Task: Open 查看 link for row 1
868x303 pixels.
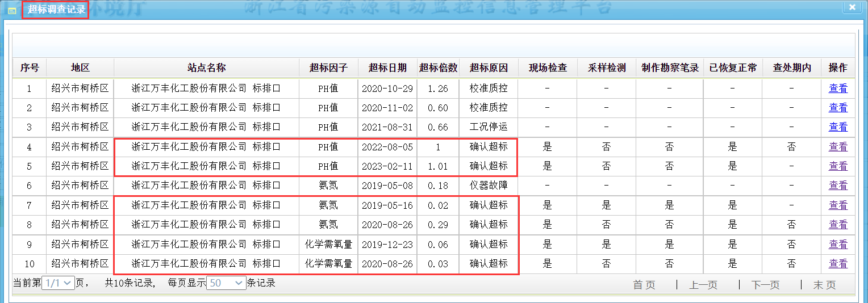Action: coord(838,89)
